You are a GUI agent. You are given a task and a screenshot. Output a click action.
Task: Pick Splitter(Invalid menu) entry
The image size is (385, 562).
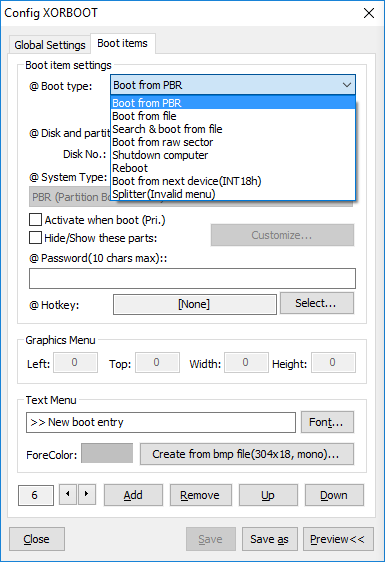point(233,194)
